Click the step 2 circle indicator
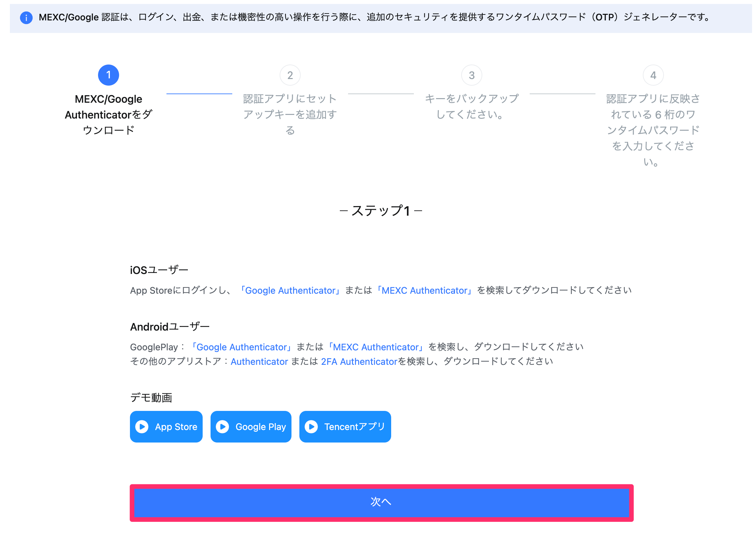This screenshot has width=756, height=538. tap(290, 75)
